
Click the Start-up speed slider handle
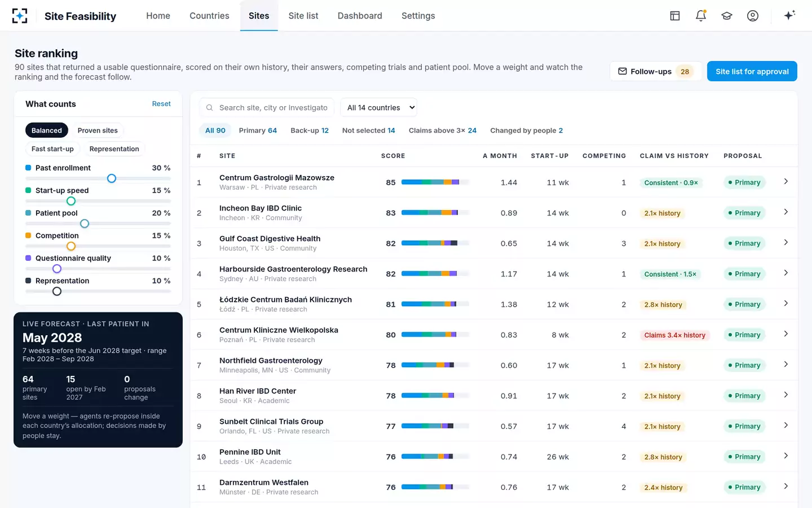pos(71,201)
